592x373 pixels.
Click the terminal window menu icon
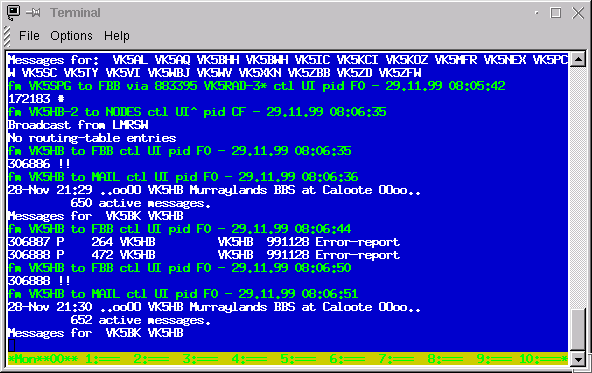click(x=13, y=13)
